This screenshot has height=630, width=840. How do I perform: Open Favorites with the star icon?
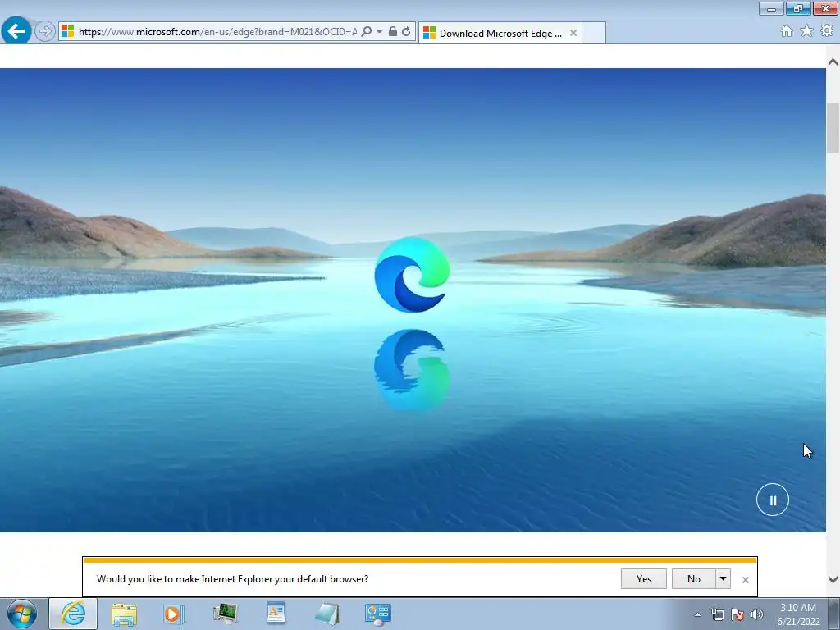[x=806, y=31]
